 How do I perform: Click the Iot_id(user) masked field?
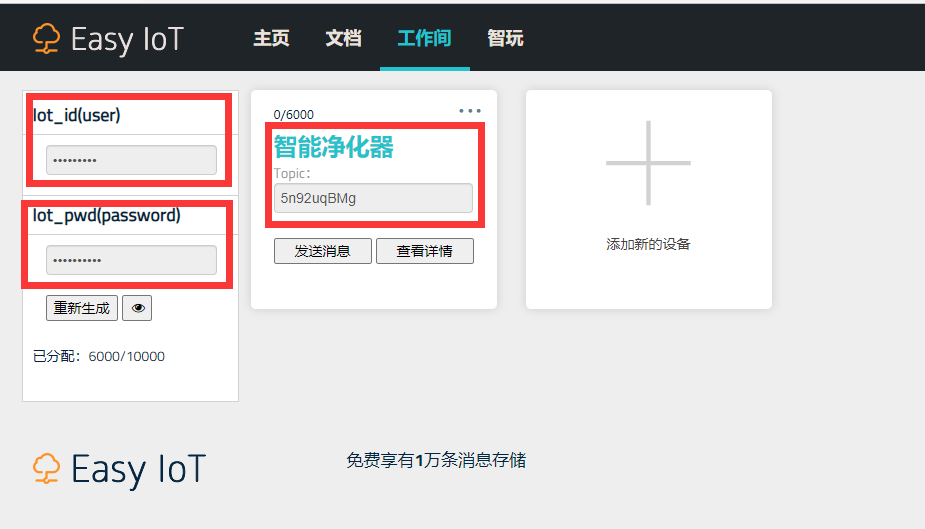(x=132, y=160)
